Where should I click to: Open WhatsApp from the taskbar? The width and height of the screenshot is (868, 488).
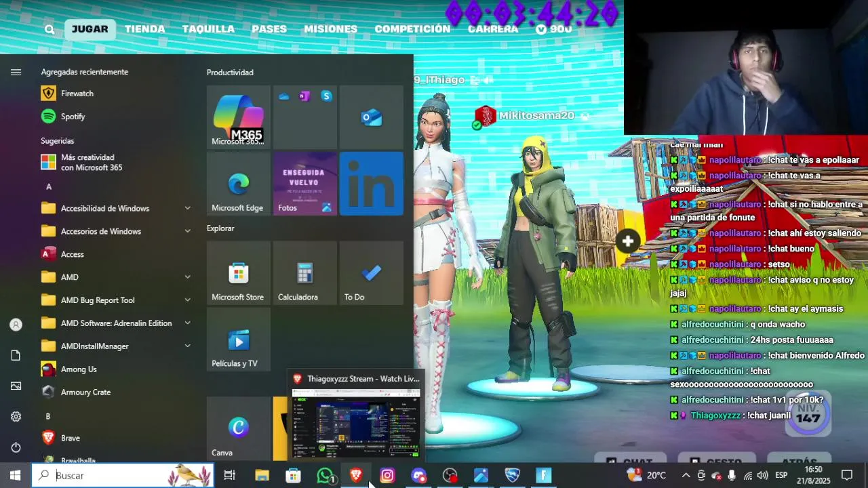click(x=325, y=476)
